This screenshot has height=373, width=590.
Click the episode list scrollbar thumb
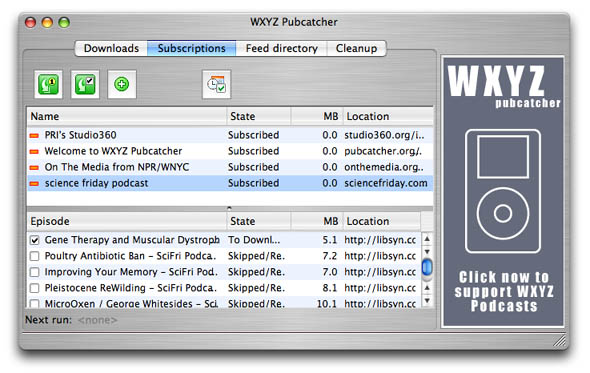tap(427, 268)
